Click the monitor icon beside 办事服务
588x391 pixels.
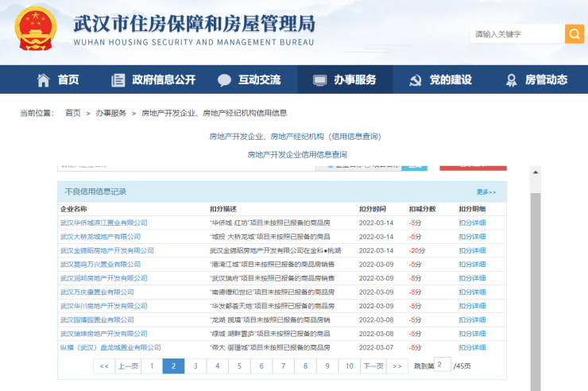point(319,79)
